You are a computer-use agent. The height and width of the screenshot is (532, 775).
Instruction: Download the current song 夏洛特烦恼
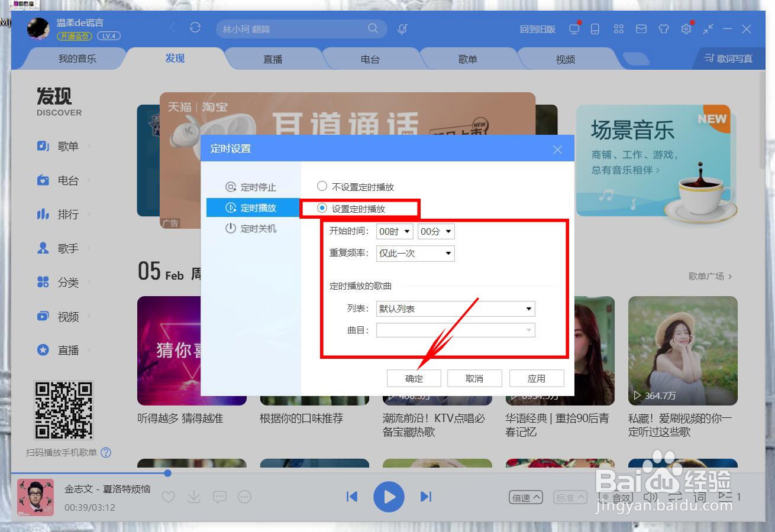pos(193,497)
